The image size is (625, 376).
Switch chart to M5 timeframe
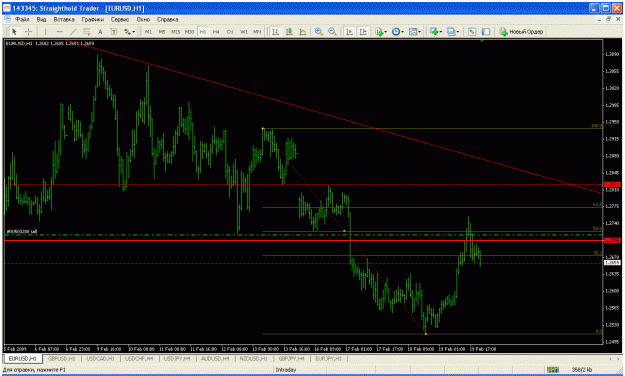click(x=162, y=32)
